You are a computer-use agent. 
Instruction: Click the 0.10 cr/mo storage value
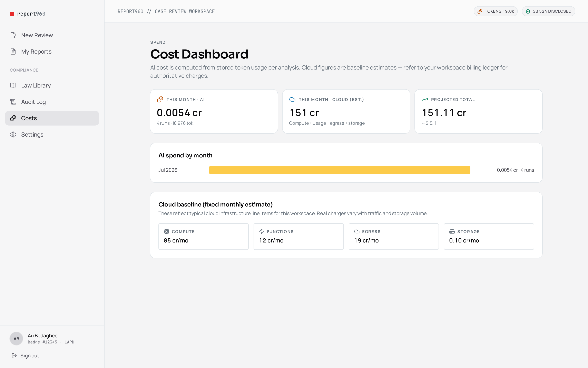pyautogui.click(x=464, y=240)
